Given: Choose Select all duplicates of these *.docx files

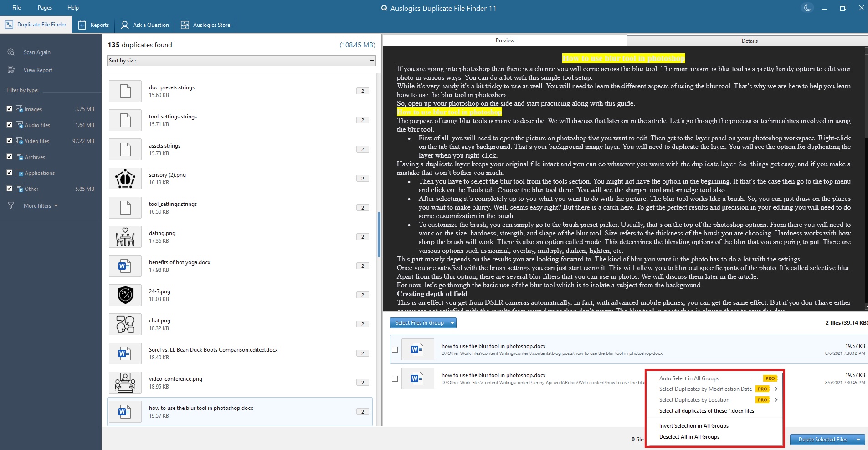Looking at the screenshot, I should click(706, 411).
